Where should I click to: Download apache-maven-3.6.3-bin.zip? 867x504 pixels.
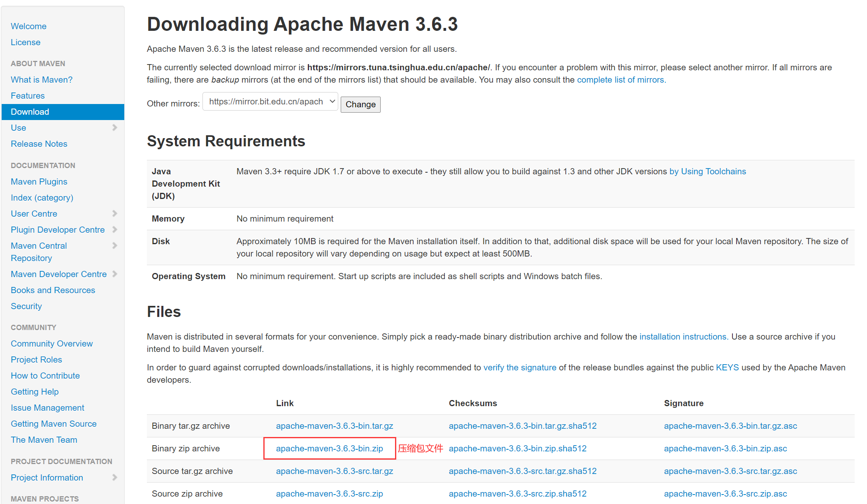coord(329,449)
